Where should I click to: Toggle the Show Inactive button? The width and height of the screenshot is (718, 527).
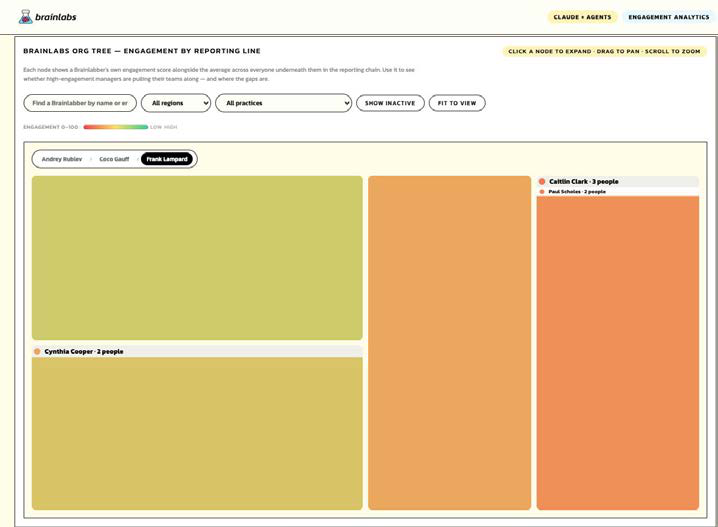[x=390, y=103]
